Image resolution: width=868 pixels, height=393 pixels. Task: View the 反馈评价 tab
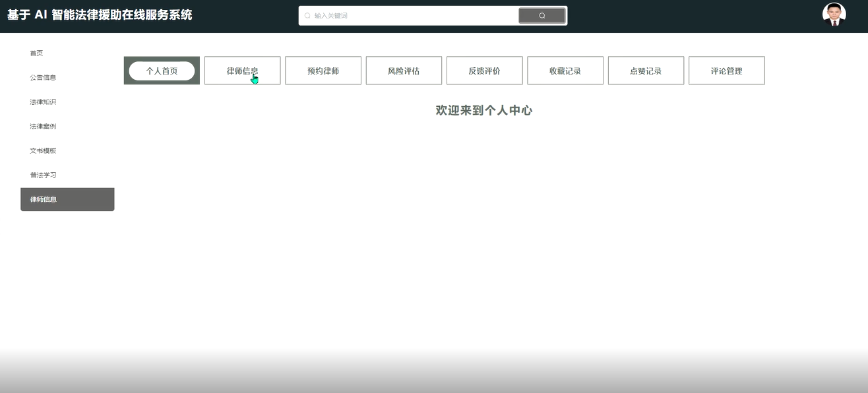click(x=485, y=71)
